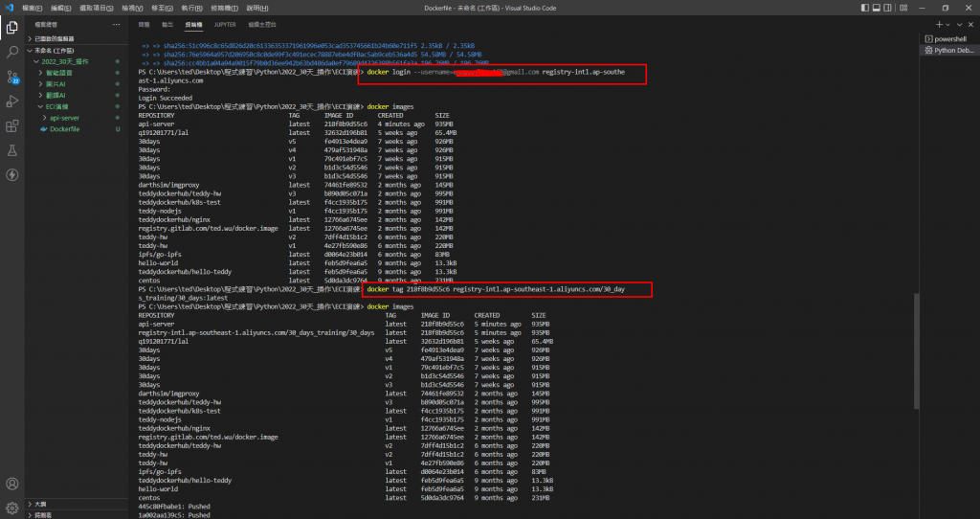Open Dockerfile in the explorer tree
The image size is (980, 519).
coord(78,129)
